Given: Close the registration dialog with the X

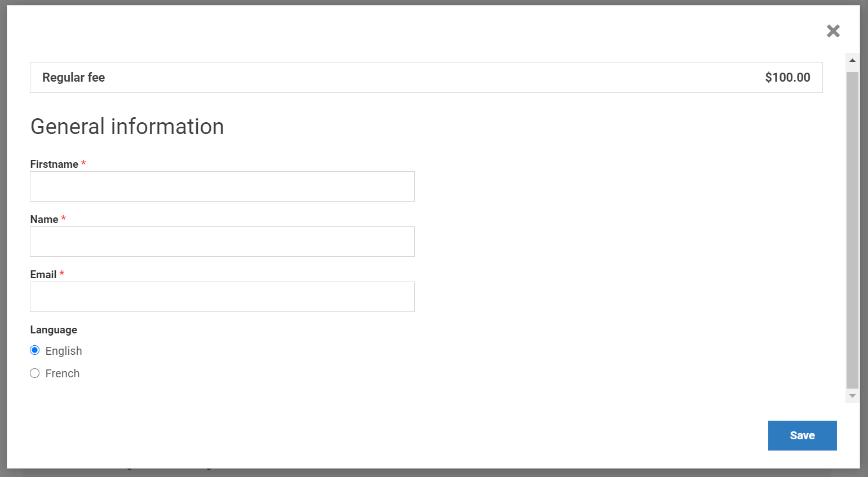Looking at the screenshot, I should tap(833, 31).
